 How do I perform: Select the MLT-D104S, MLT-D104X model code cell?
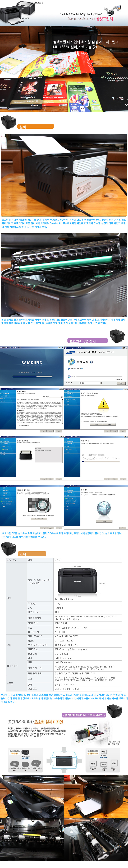87,689
